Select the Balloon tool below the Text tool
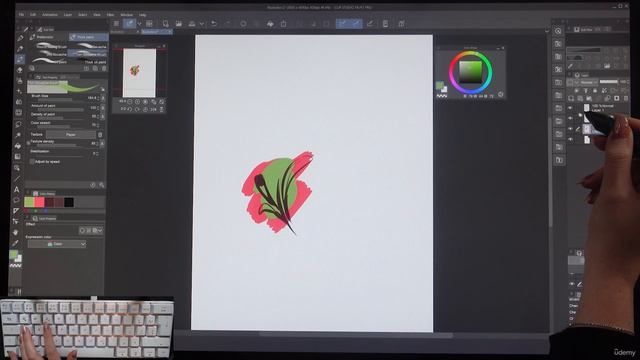Viewport: 640px width, 360px height. coord(16,200)
